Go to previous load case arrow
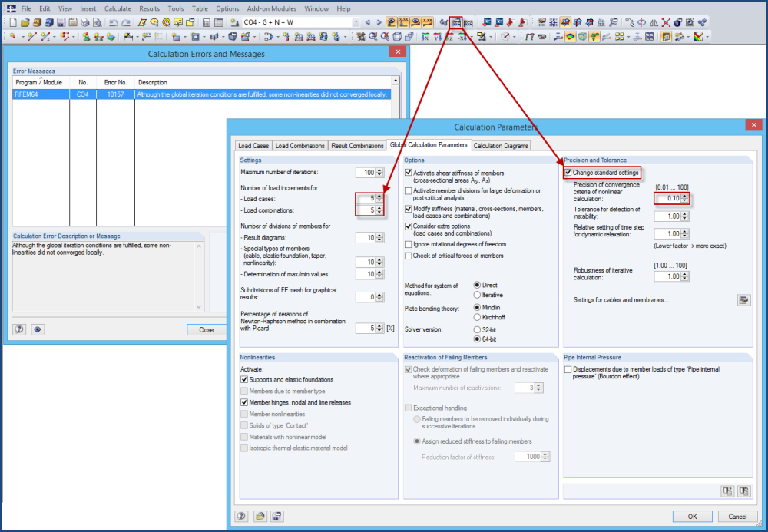 click(368, 22)
